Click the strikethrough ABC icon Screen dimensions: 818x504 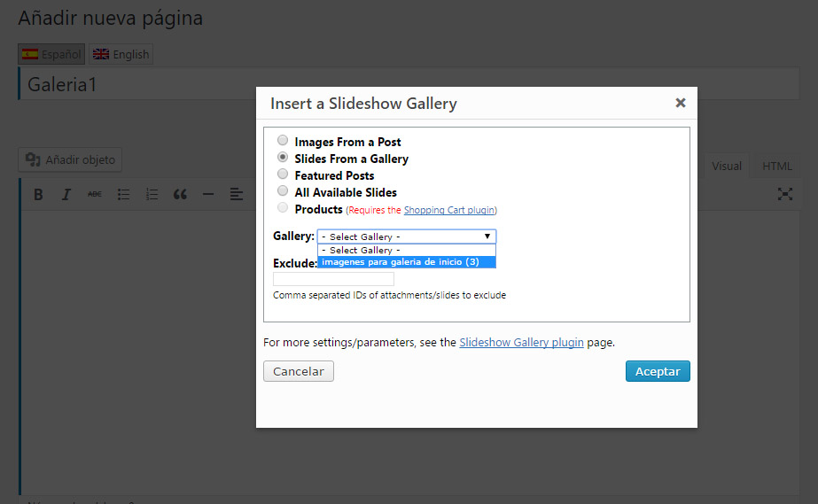(95, 194)
